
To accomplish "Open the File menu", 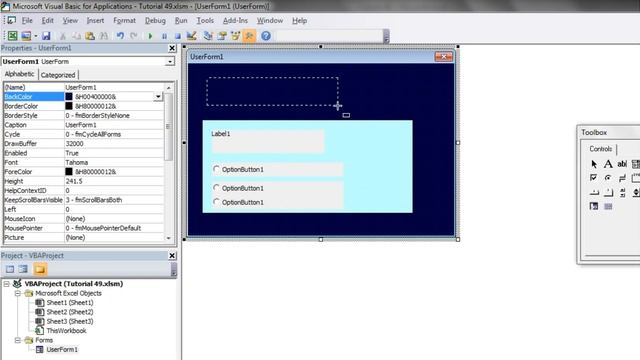I will pos(27,20).
